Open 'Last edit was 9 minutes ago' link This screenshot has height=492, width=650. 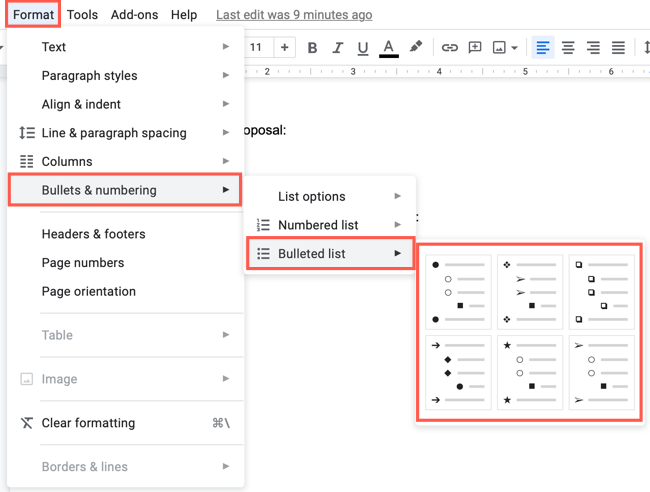[x=294, y=15]
